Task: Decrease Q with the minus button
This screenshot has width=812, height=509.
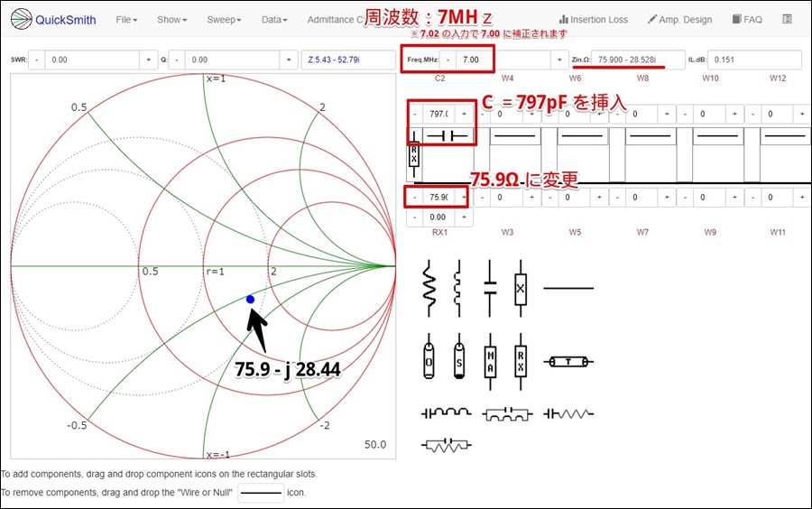Action: [177, 60]
